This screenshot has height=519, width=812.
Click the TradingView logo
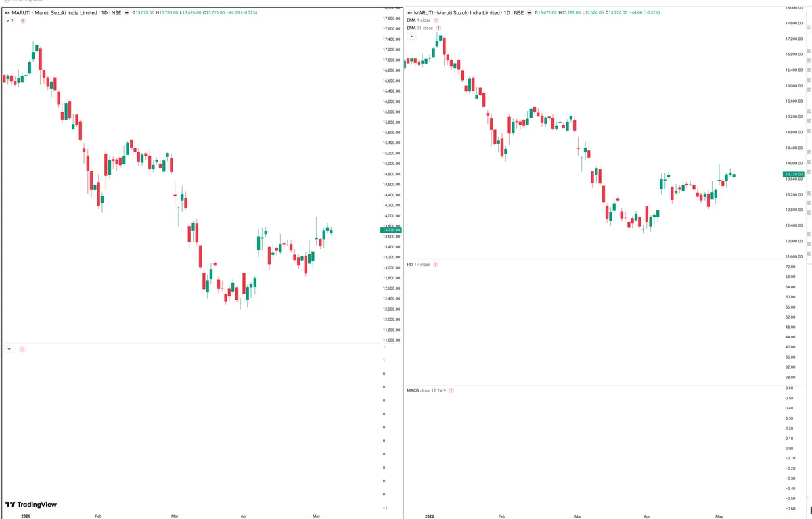coord(31,505)
